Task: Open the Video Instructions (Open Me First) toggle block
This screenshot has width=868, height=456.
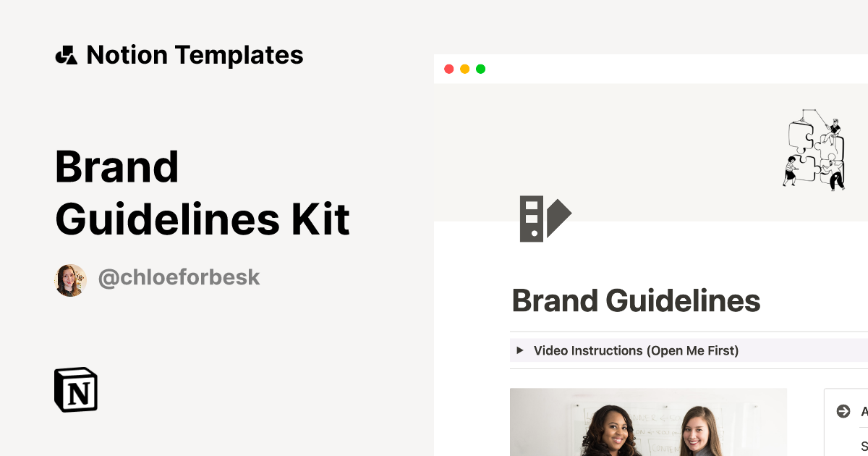Action: tap(635, 350)
